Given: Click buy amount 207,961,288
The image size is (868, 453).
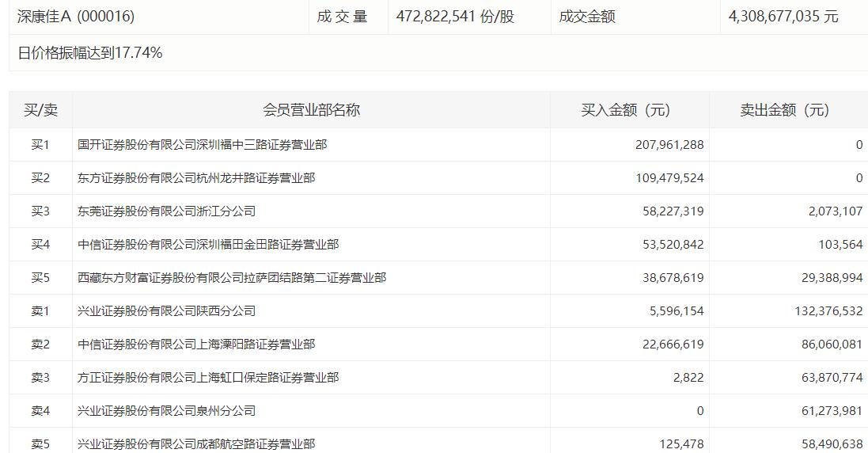Looking at the screenshot, I should pyautogui.click(x=669, y=145).
